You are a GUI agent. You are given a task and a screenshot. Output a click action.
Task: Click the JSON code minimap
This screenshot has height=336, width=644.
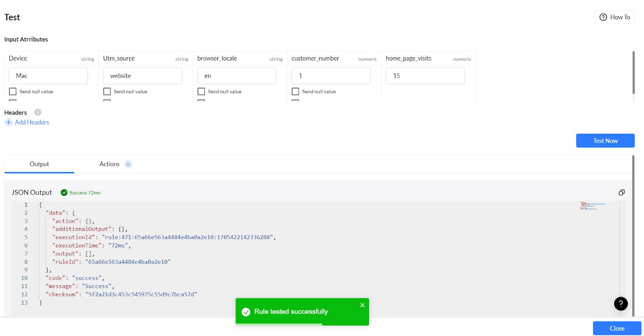[593, 205]
